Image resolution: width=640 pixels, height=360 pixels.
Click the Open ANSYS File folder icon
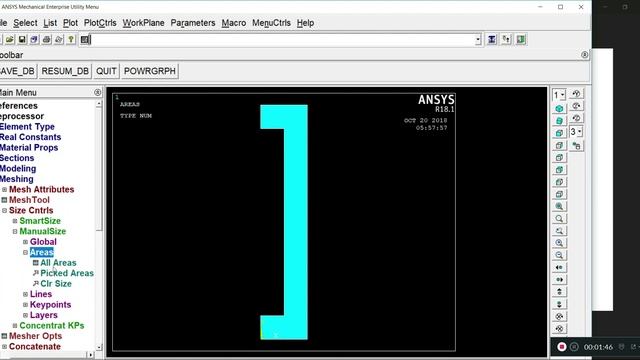pos(9,40)
